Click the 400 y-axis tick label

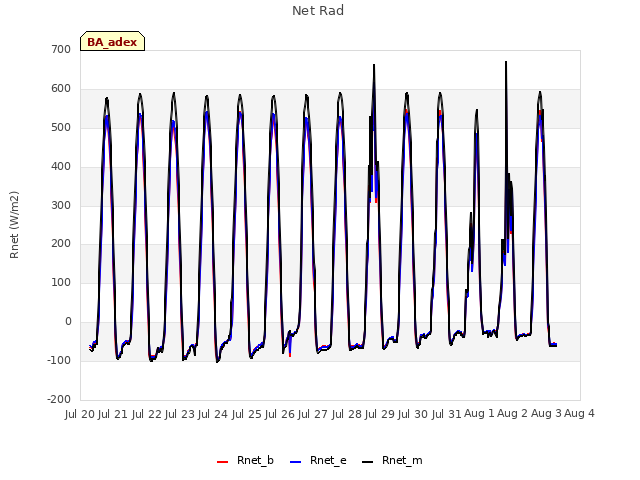[61, 166]
